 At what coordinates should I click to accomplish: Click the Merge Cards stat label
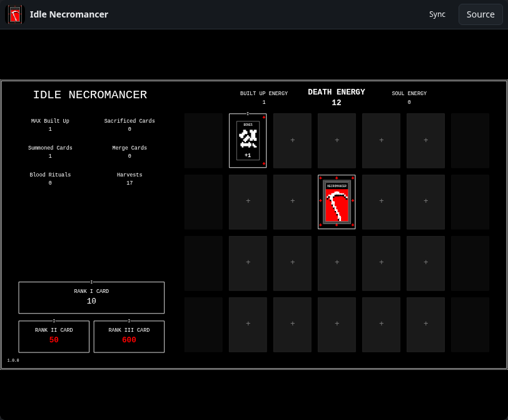pos(130,148)
